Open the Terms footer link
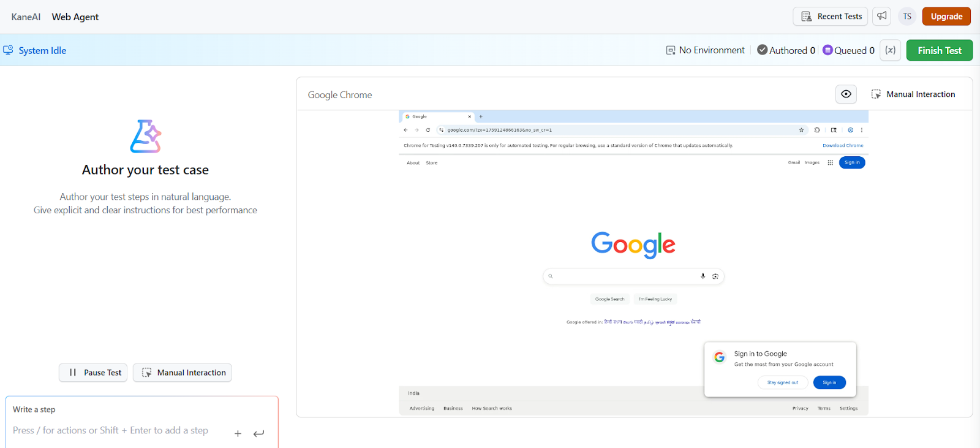Screen dimensions: 980x448 click(824, 408)
